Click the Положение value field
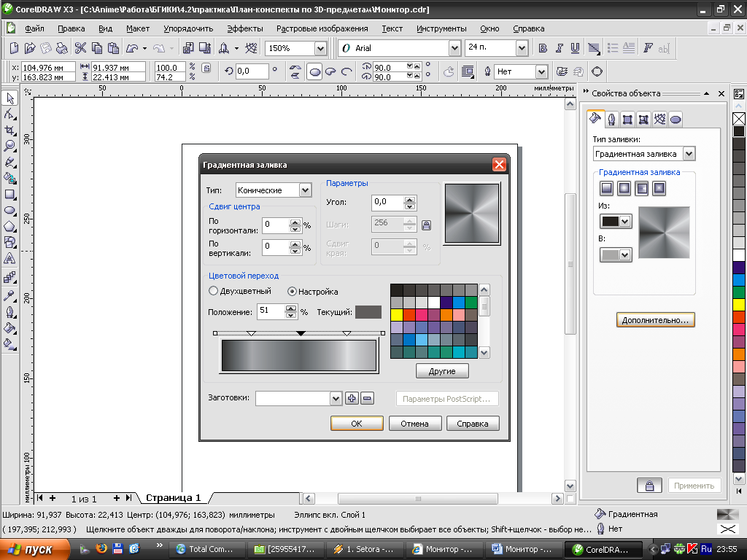The height and width of the screenshot is (560, 747). pyautogui.click(x=271, y=311)
